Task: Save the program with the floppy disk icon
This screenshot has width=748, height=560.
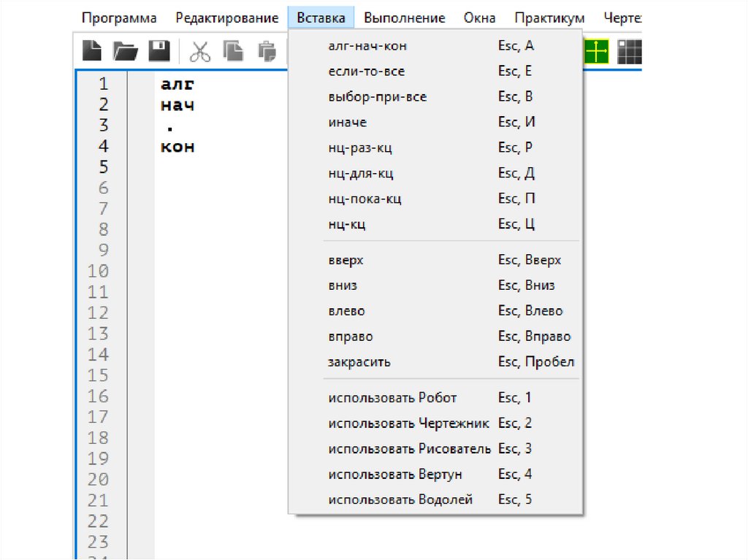Action: click(x=159, y=50)
